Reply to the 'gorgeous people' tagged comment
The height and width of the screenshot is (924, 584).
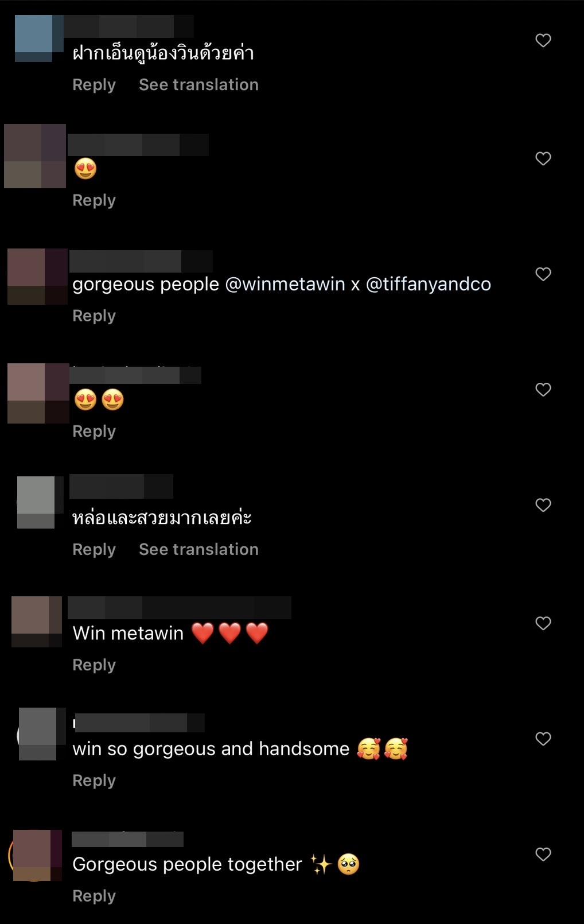click(x=94, y=316)
